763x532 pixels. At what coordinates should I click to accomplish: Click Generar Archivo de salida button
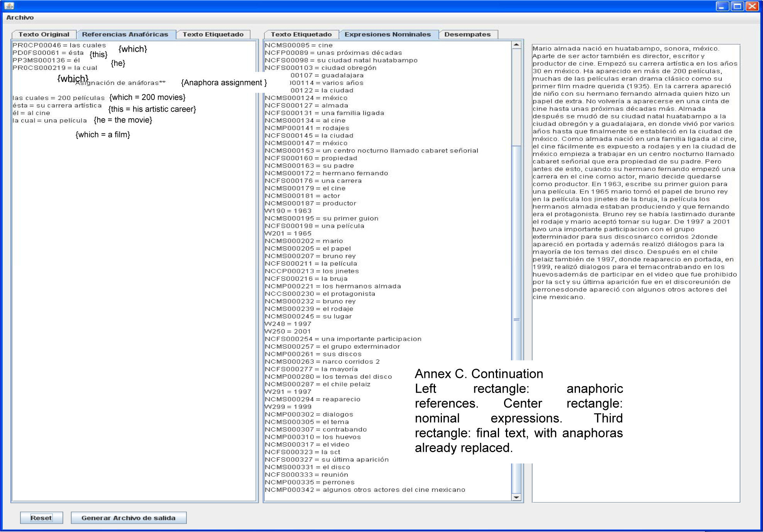(129, 518)
